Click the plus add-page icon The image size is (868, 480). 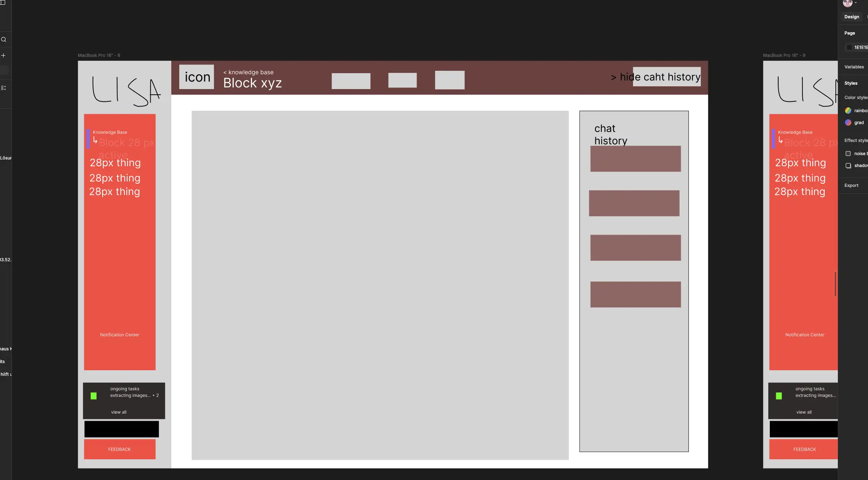(x=4, y=56)
